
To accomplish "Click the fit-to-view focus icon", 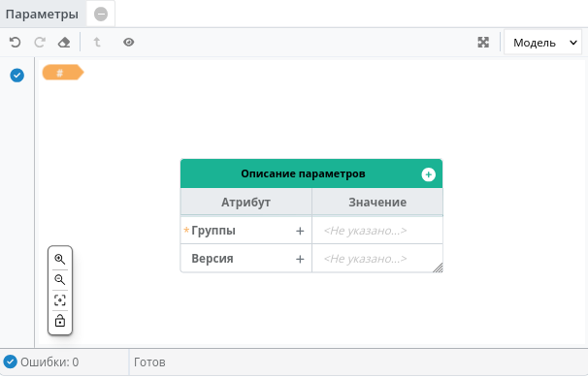I will point(60,300).
